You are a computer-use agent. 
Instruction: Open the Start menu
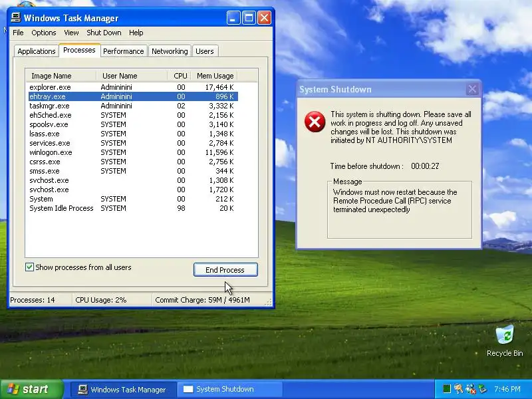[31, 389]
